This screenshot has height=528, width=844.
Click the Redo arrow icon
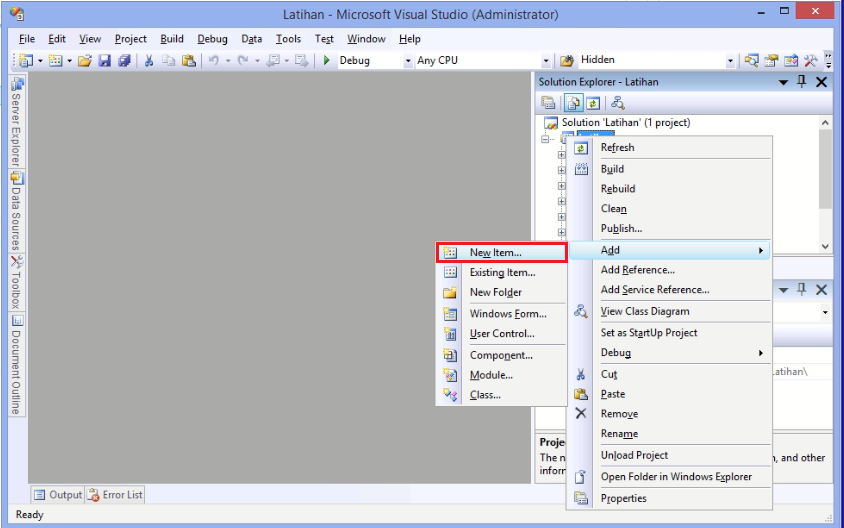(x=243, y=60)
